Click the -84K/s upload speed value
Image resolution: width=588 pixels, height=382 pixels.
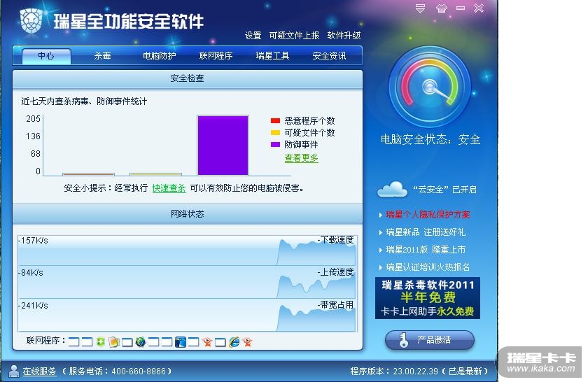point(31,273)
